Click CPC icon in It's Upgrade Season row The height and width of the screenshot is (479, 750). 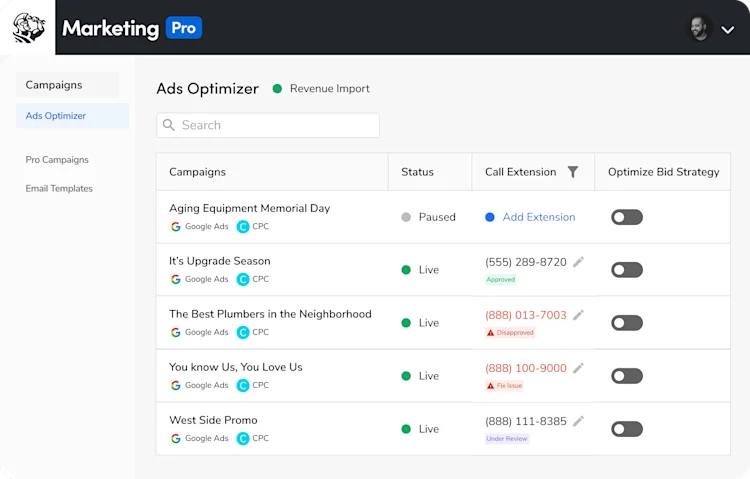point(243,279)
